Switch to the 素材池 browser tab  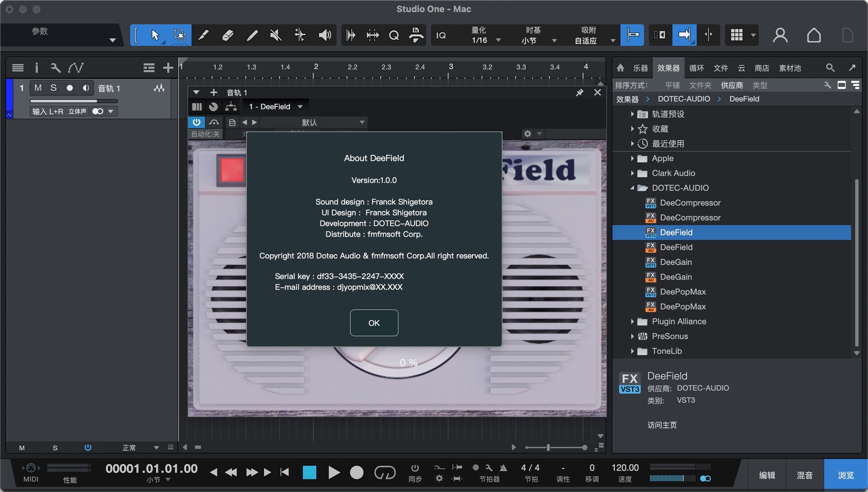pos(790,68)
